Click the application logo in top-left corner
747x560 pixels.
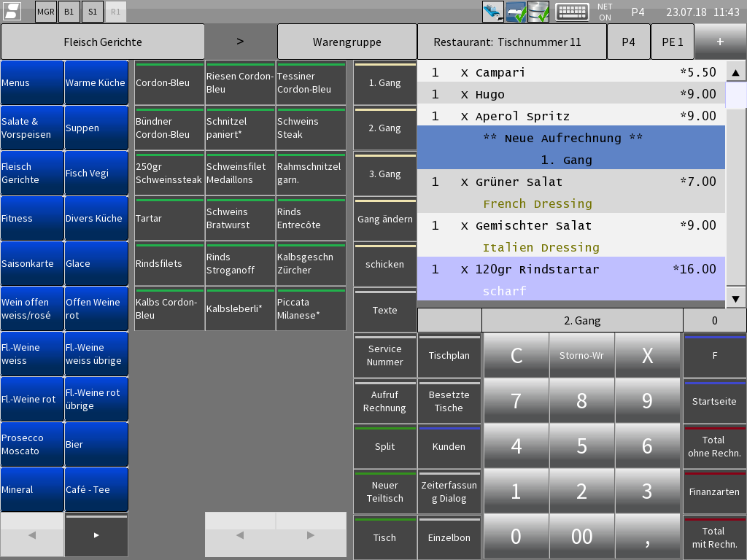click(x=12, y=12)
